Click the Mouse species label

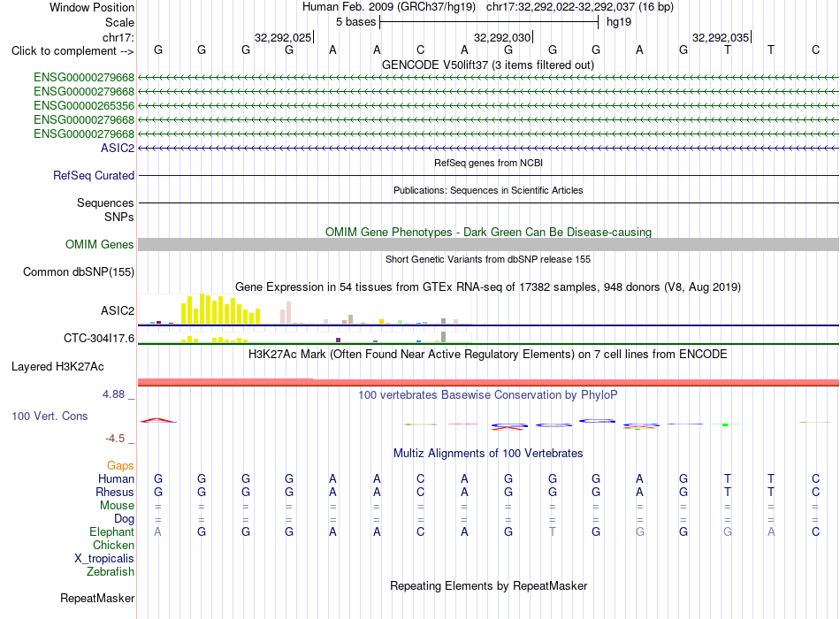pos(117,506)
